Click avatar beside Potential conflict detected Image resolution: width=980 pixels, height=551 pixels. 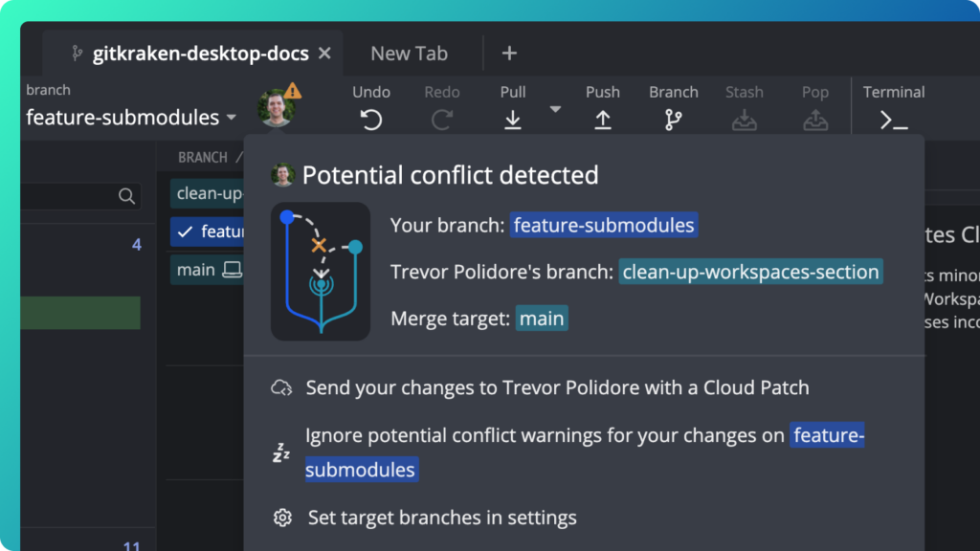click(282, 175)
